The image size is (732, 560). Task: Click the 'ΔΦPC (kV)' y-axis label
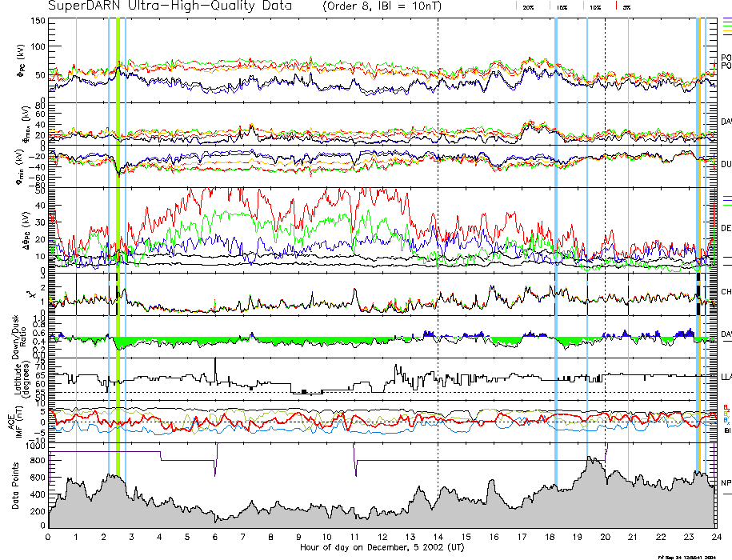[26, 230]
